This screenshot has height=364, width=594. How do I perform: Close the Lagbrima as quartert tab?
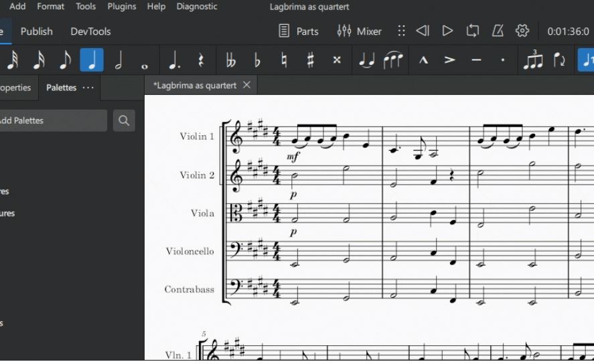pyautogui.click(x=246, y=85)
